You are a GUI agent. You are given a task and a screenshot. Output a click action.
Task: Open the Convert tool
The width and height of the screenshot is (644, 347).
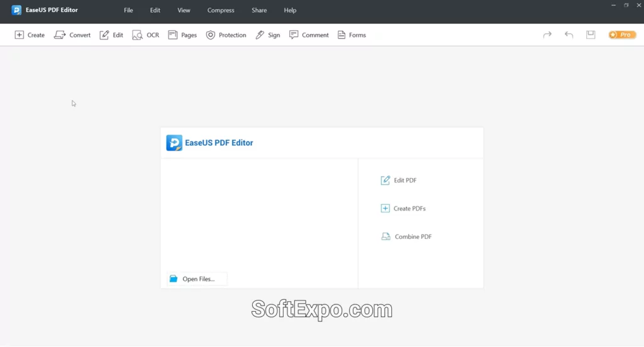pos(72,35)
